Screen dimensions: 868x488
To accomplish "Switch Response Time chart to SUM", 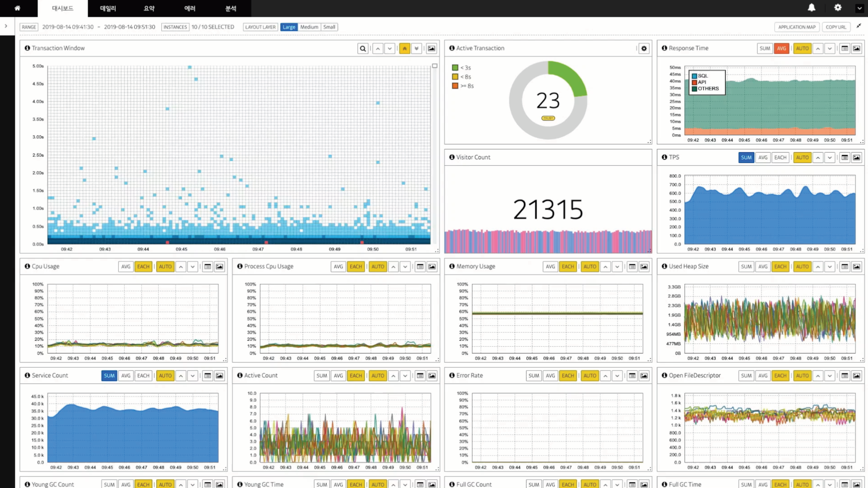I will 765,48.
